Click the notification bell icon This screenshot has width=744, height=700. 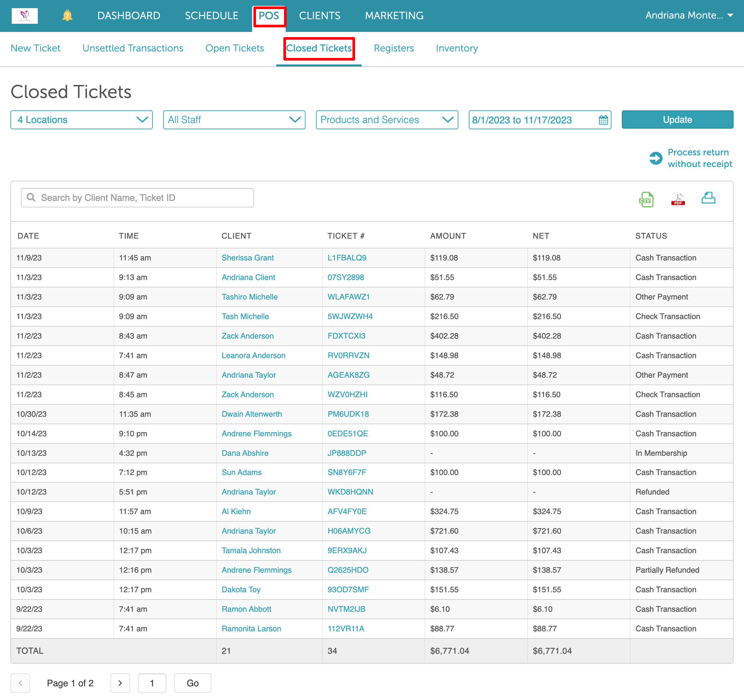click(x=67, y=16)
